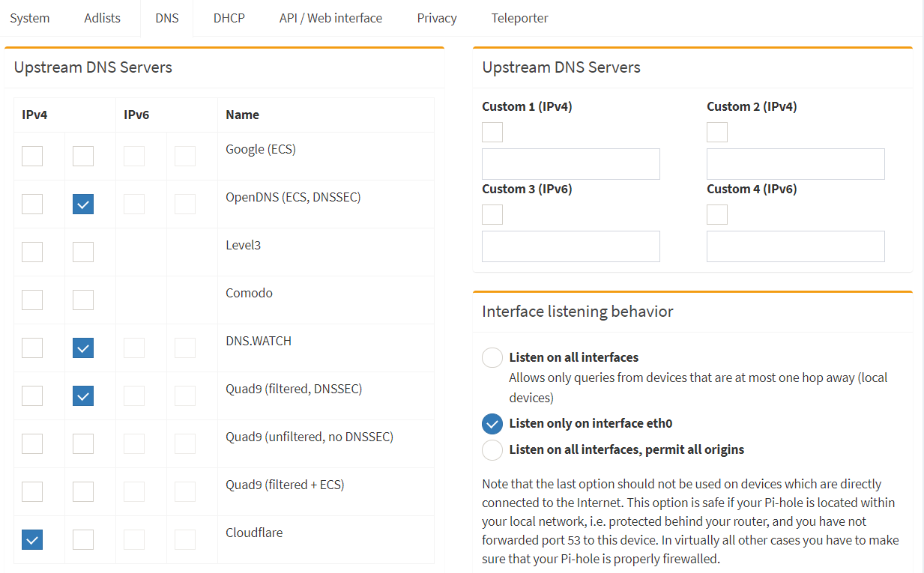
Task: Focus the Custom 2 (IPv4) text field
Action: click(795, 164)
